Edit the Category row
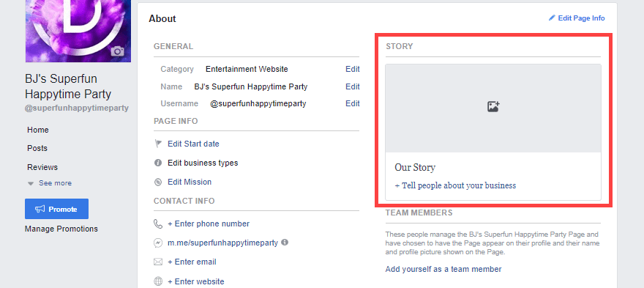 (x=353, y=69)
